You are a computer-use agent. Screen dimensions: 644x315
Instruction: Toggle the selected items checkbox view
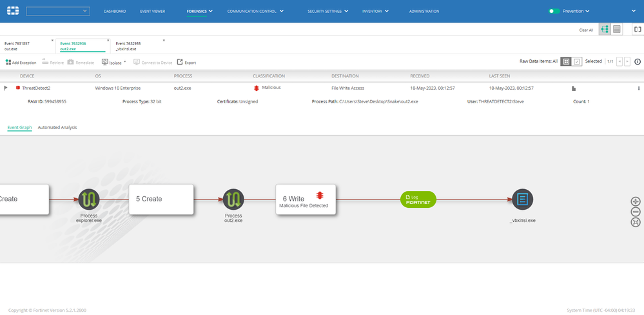(577, 62)
